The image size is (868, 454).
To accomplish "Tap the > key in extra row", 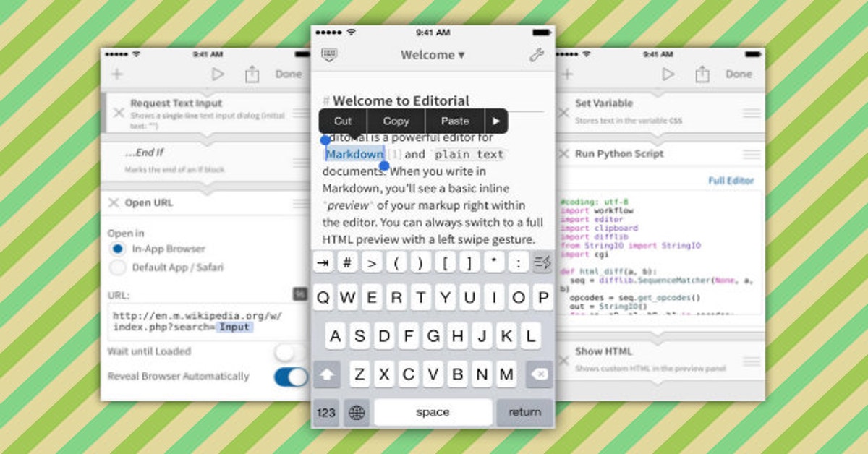I will pos(372,263).
